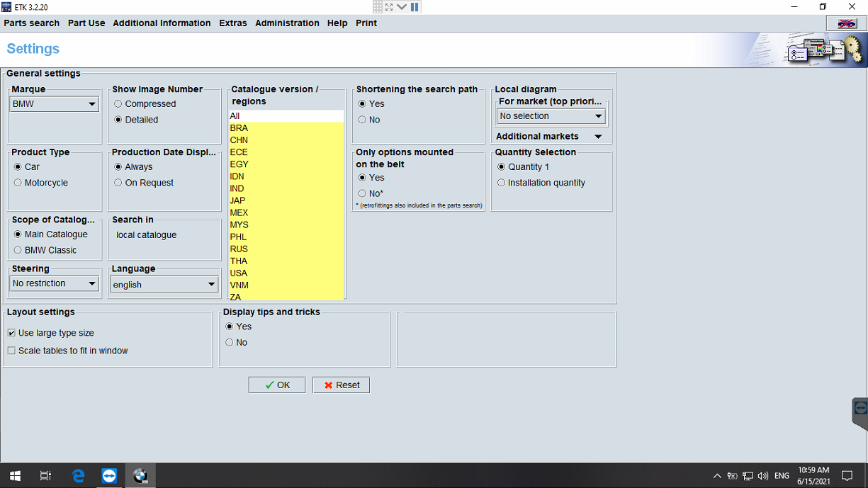Set production date display to On Request

click(144, 183)
